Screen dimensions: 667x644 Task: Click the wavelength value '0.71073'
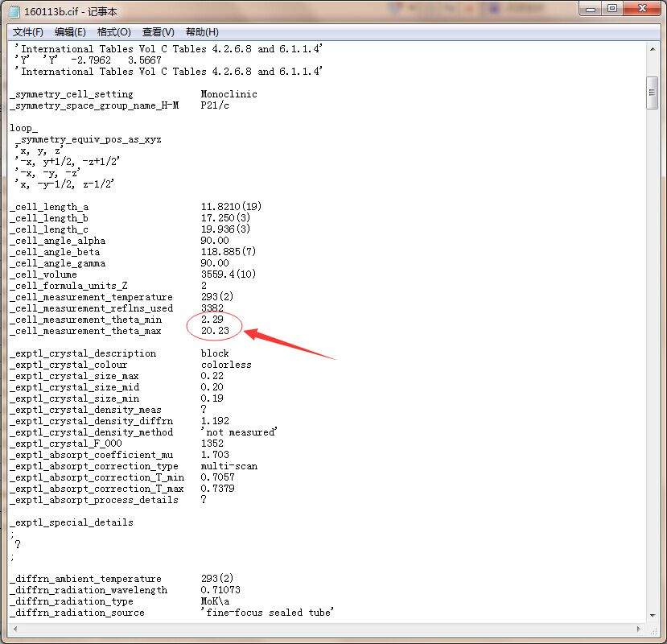coord(220,590)
